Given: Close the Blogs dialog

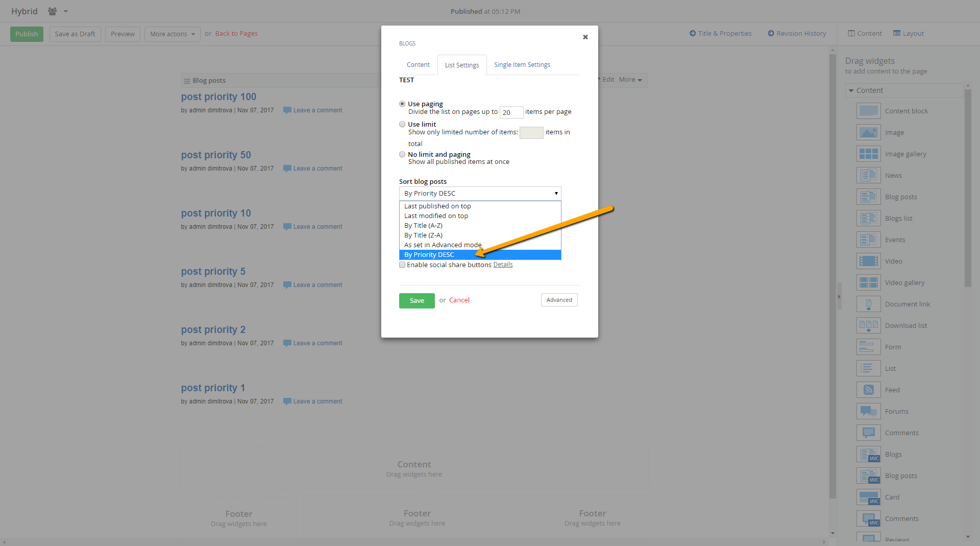Looking at the screenshot, I should 585,37.
